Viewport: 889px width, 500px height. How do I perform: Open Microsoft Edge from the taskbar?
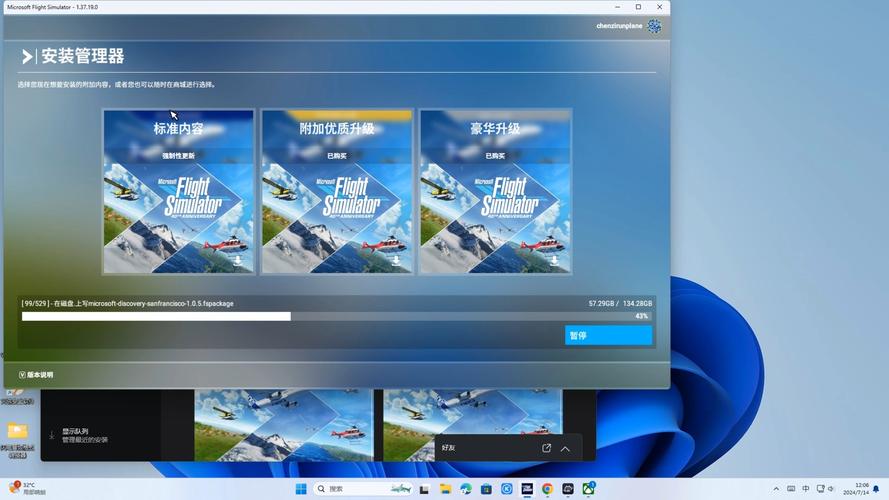pyautogui.click(x=466, y=489)
